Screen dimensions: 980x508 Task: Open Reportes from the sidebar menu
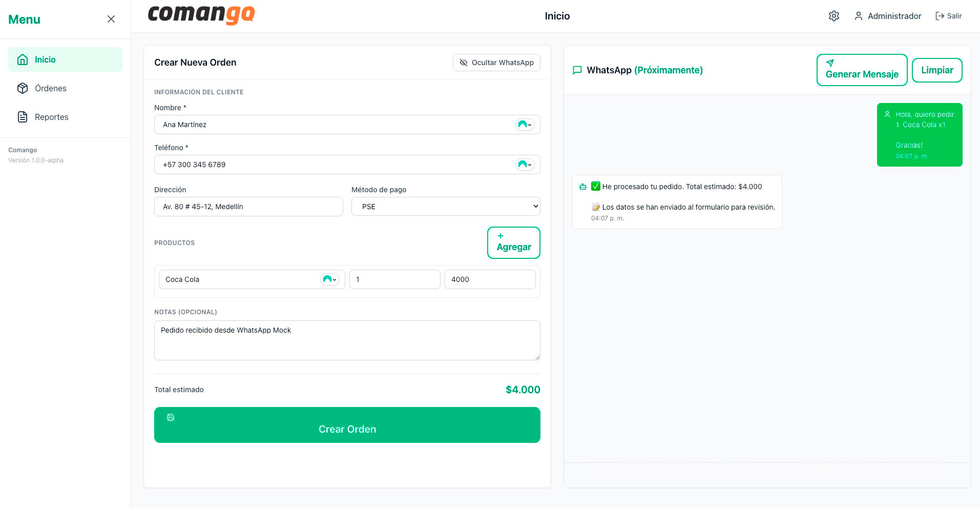pyautogui.click(x=51, y=117)
